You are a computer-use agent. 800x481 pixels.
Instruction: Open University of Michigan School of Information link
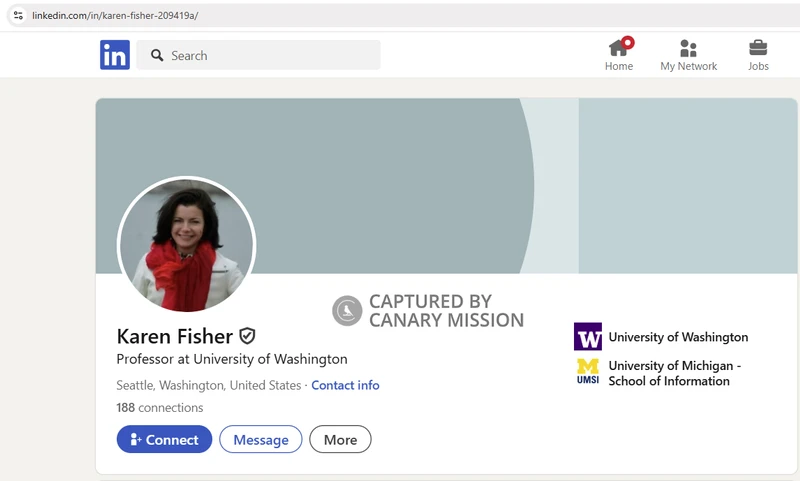(x=674, y=373)
